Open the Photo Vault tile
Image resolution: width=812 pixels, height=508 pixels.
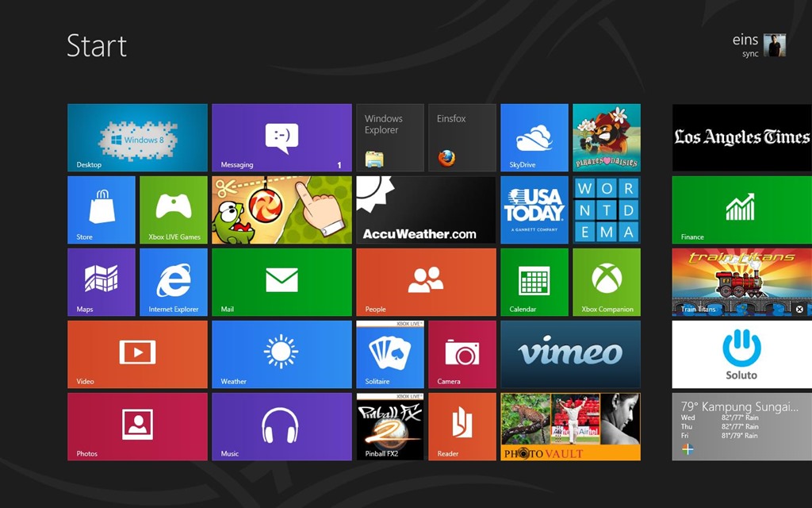click(571, 426)
